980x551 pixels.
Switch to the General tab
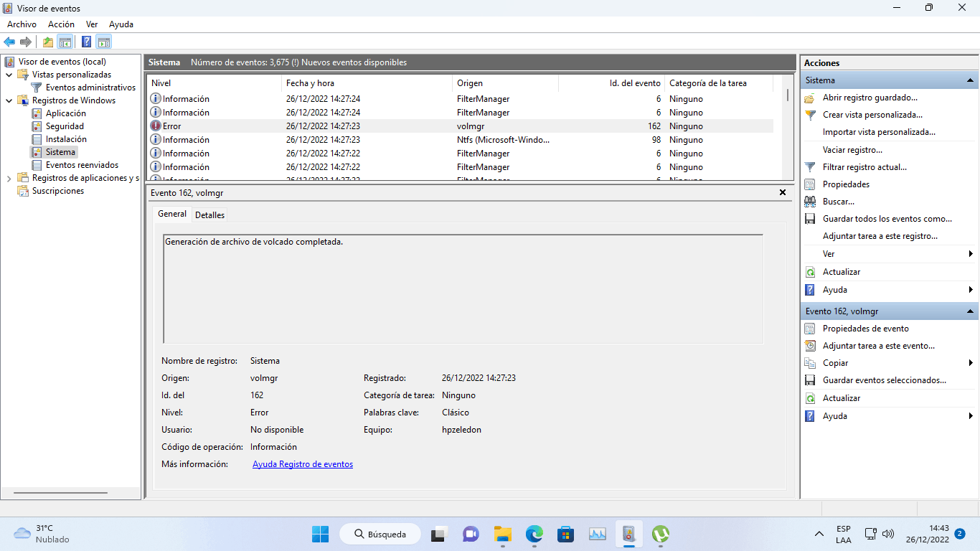tap(172, 214)
